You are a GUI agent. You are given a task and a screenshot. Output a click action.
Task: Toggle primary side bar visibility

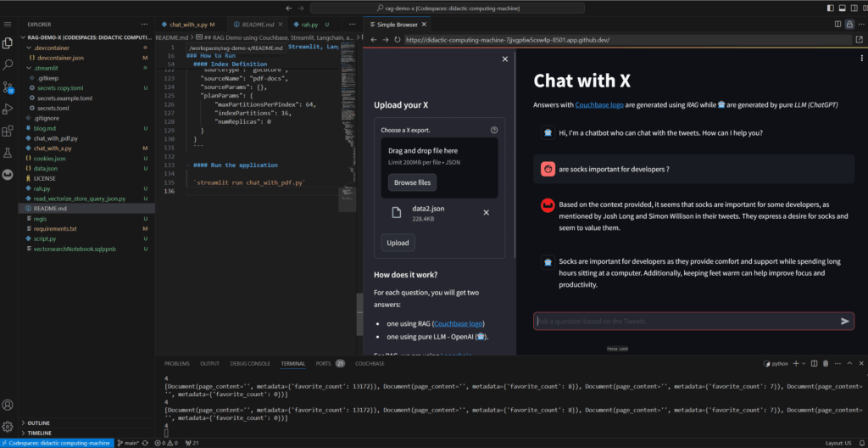tap(830, 8)
